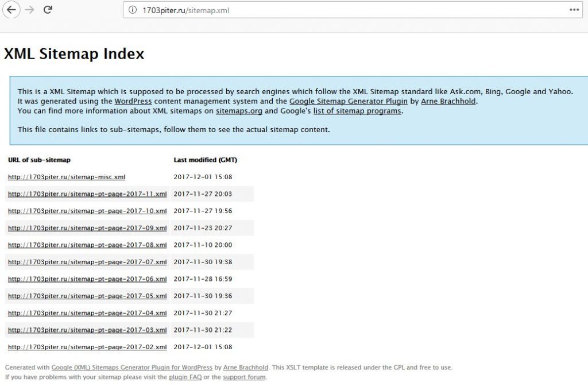This screenshot has height=390, width=588.
Task: Open the three-dot page actions menu
Action: click(574, 10)
